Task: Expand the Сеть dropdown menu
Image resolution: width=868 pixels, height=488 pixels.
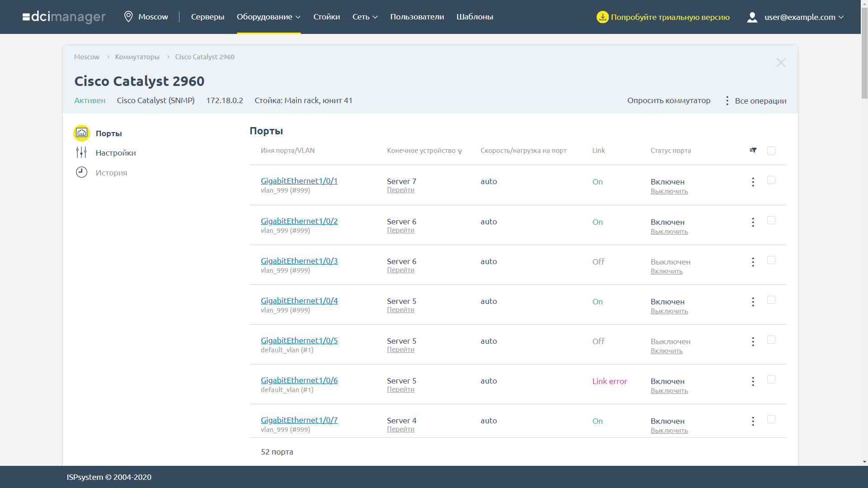Action: tap(365, 17)
